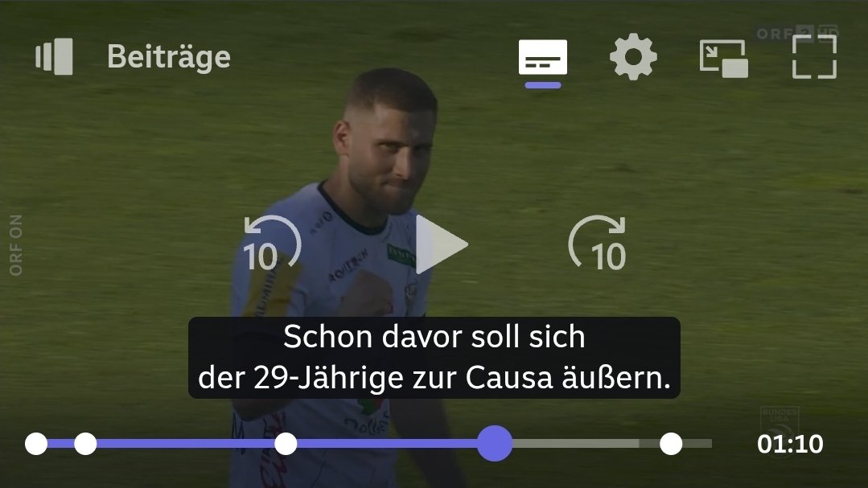868x488 pixels.
Task: Open the Beiträge segments list icon
Action: (x=54, y=56)
